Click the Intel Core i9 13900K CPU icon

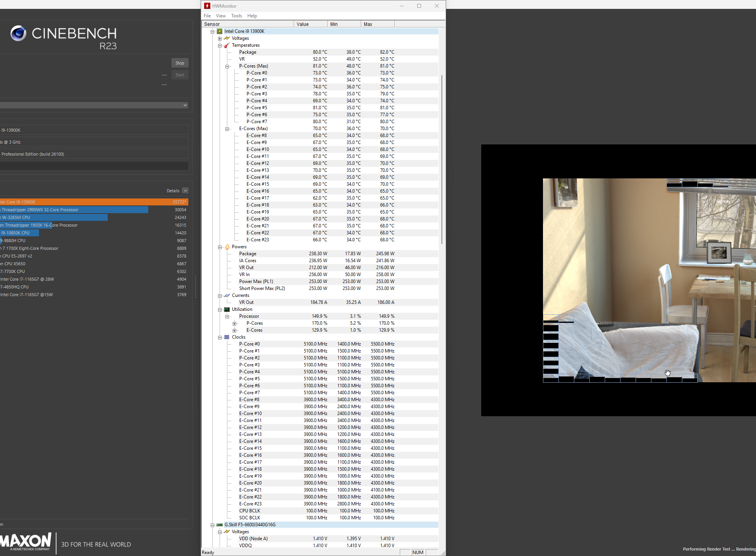(x=220, y=31)
